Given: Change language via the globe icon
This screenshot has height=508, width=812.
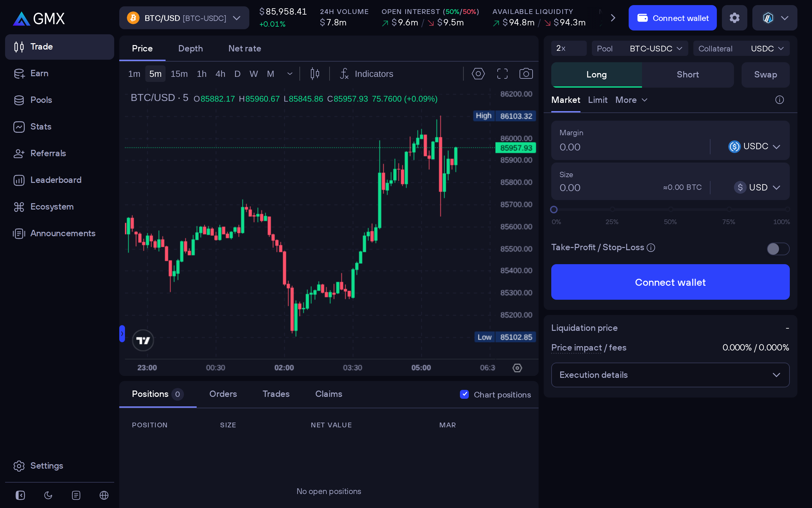Looking at the screenshot, I should pyautogui.click(x=104, y=495).
